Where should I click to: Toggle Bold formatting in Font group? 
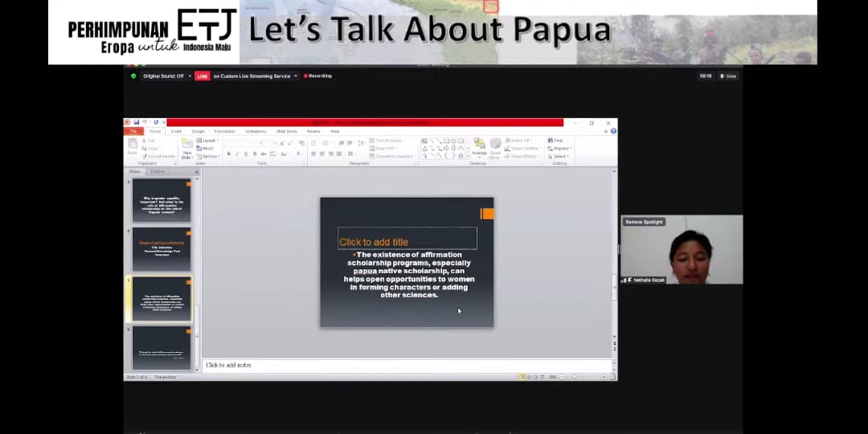228,154
